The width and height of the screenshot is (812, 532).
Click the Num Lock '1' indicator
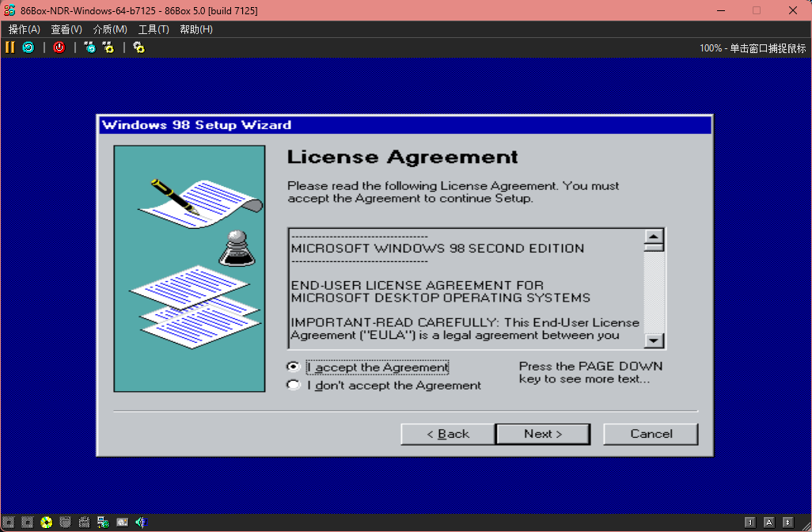pyautogui.click(x=749, y=522)
